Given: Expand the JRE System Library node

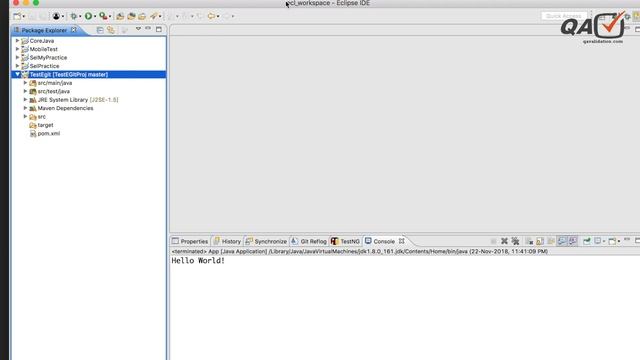Looking at the screenshot, I should tap(25, 100).
